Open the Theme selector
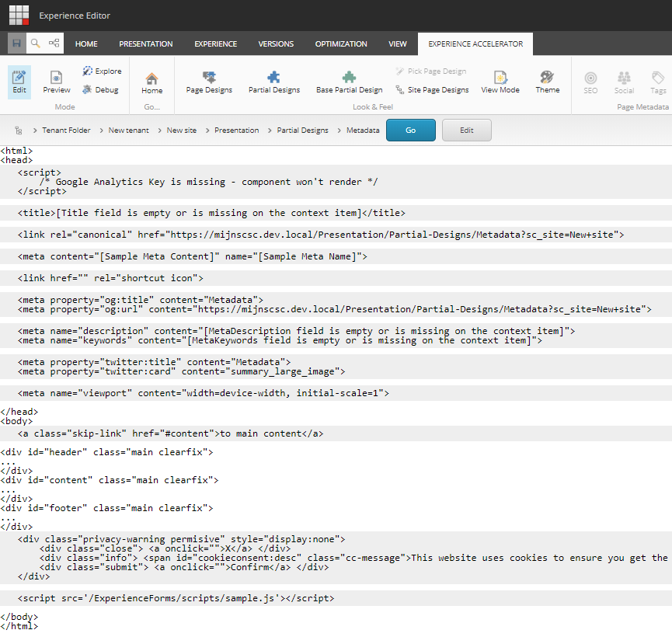672x637 pixels. point(547,82)
